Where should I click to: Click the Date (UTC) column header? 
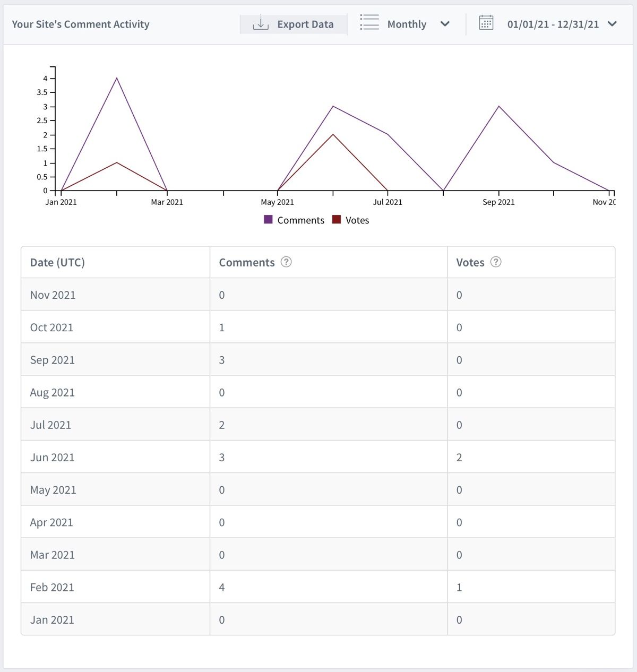(57, 262)
